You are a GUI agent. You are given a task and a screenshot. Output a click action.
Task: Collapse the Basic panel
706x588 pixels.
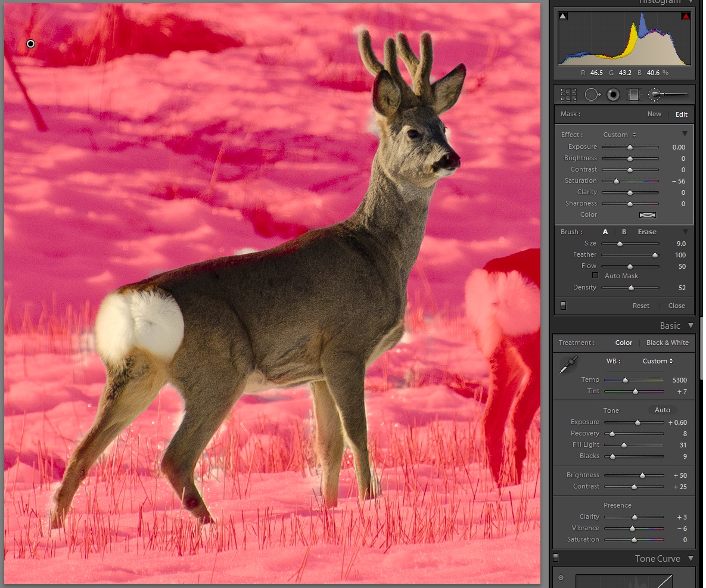691,325
